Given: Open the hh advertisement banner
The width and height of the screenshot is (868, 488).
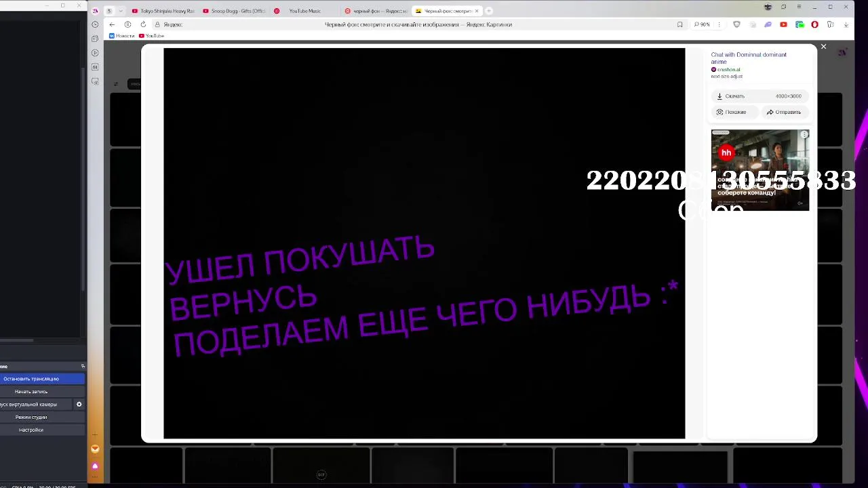Looking at the screenshot, I should (759, 170).
